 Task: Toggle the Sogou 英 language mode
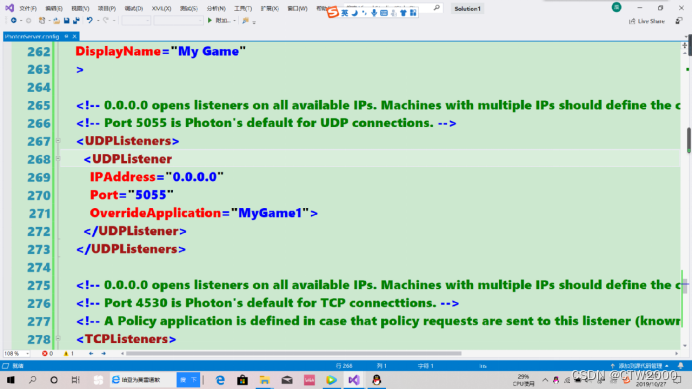pos(345,13)
